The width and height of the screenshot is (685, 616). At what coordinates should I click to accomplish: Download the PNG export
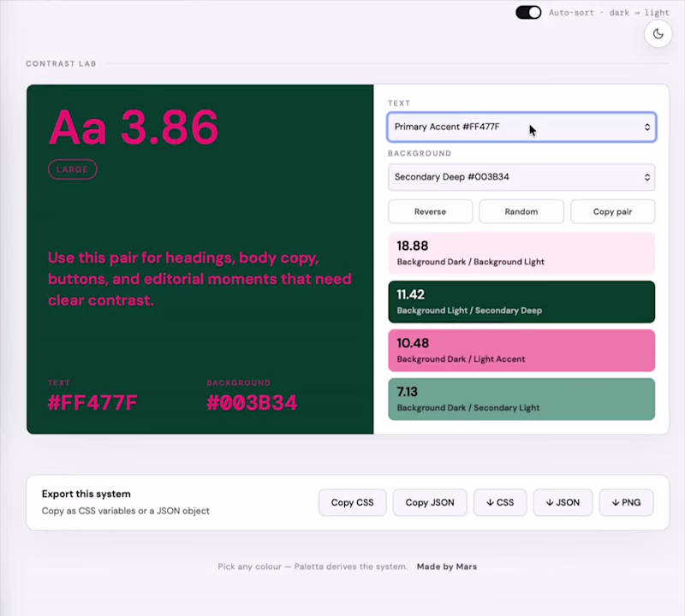click(626, 502)
